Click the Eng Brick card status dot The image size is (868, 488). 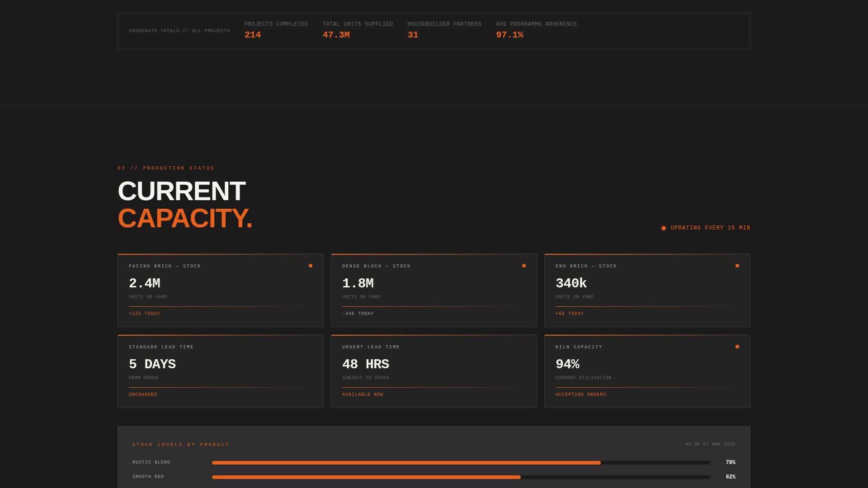pyautogui.click(x=737, y=266)
